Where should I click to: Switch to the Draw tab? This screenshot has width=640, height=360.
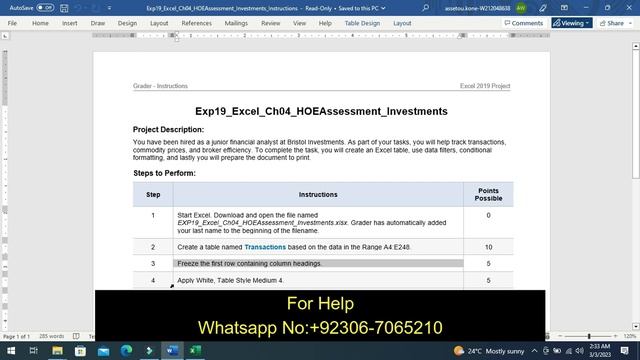(98, 23)
